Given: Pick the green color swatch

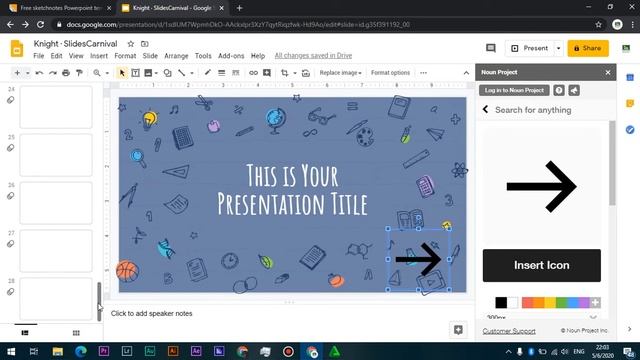Looking at the screenshot, I should [562, 302].
